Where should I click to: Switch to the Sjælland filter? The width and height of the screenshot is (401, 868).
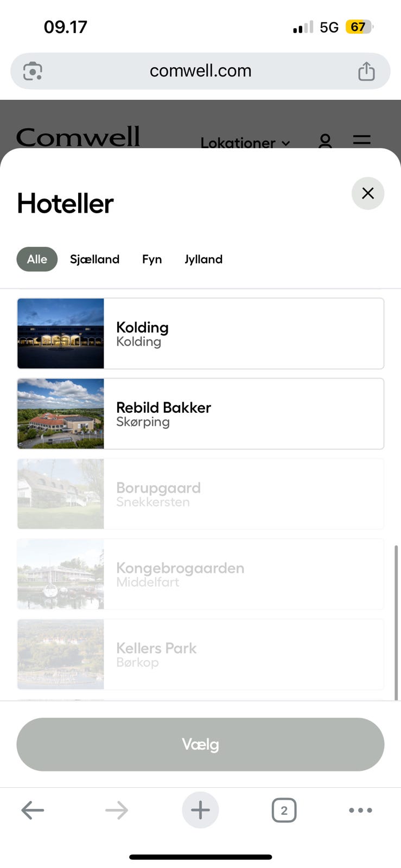click(x=94, y=259)
